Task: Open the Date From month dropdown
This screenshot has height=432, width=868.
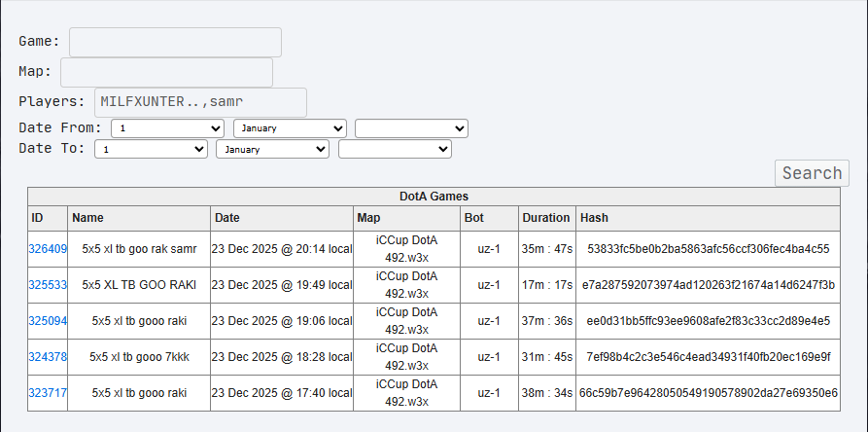Action: (291, 128)
